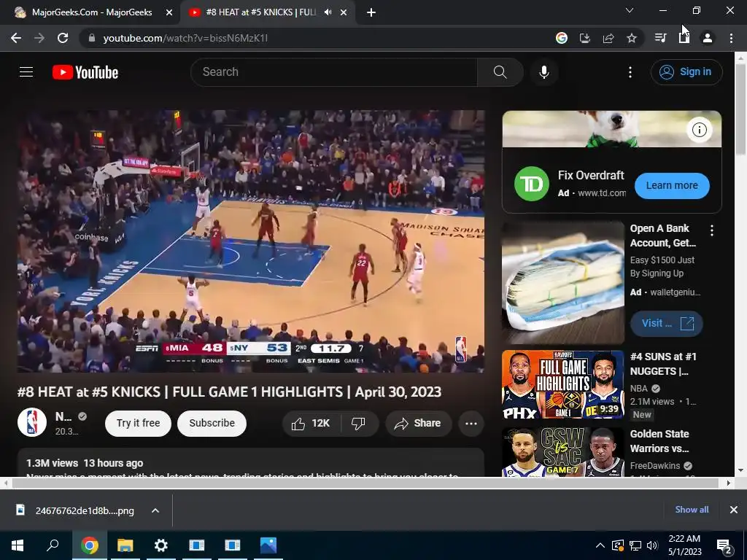Open Windows Start menu
This screenshot has width=747, height=560.
pyautogui.click(x=18, y=545)
